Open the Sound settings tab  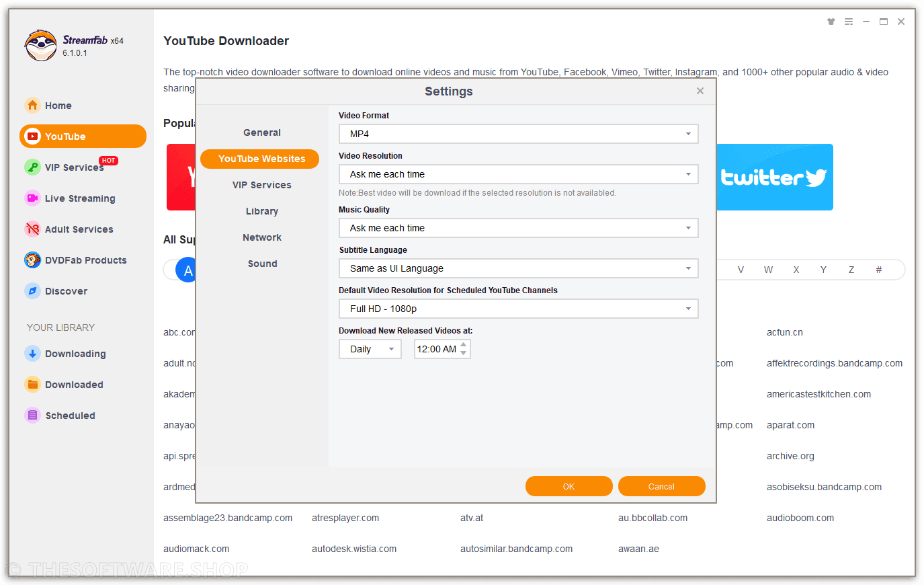(262, 264)
